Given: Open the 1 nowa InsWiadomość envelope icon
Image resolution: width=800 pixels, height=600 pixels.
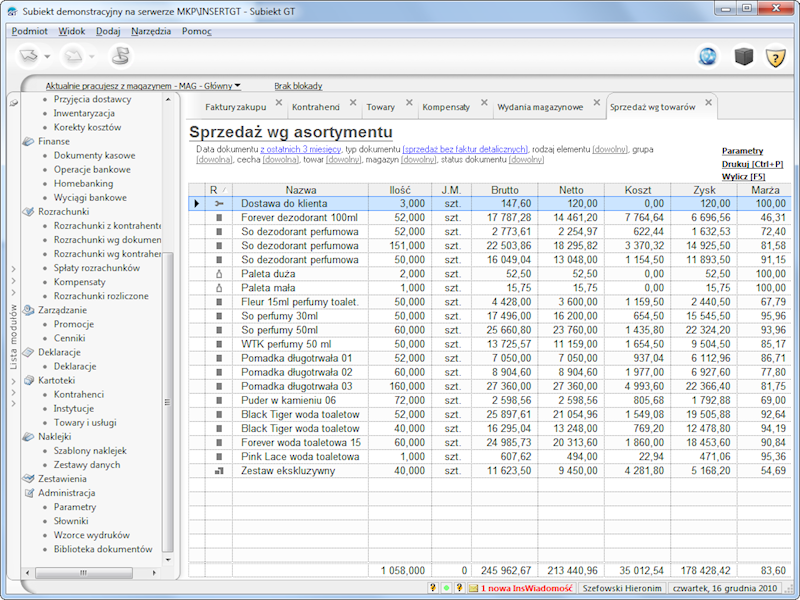Looking at the screenshot, I should (x=473, y=588).
